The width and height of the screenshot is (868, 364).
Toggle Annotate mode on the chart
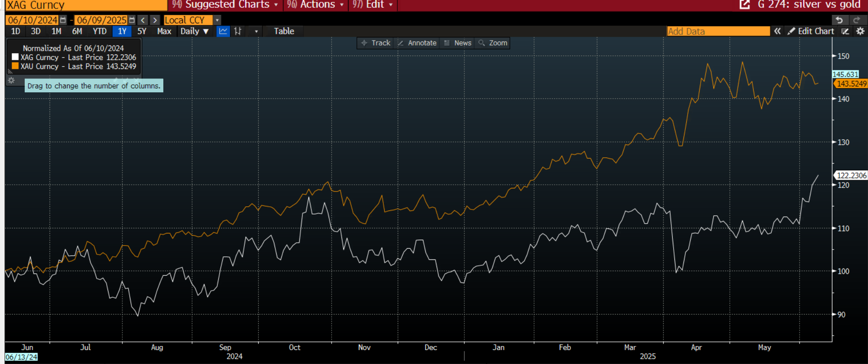[417, 43]
